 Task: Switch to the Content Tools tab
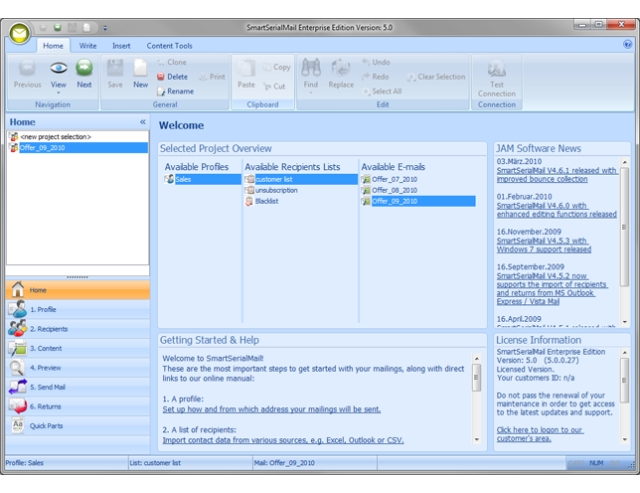click(x=169, y=46)
